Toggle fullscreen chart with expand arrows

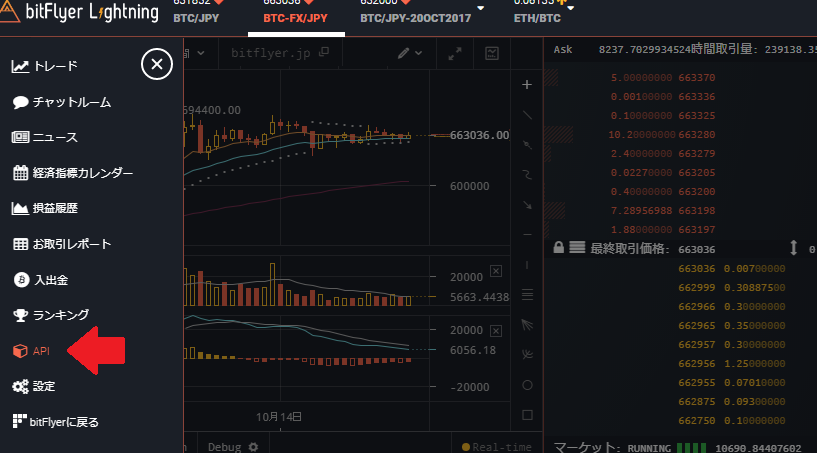[455, 53]
